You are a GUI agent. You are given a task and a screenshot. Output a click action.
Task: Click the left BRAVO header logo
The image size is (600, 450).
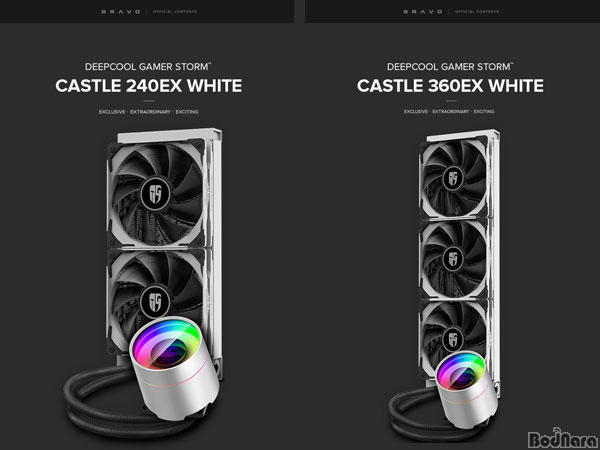click(121, 12)
